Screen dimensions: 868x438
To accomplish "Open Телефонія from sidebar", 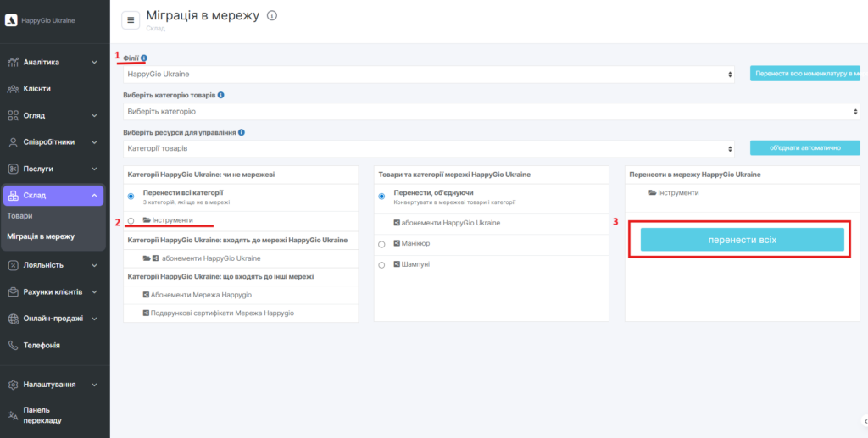I will point(41,345).
